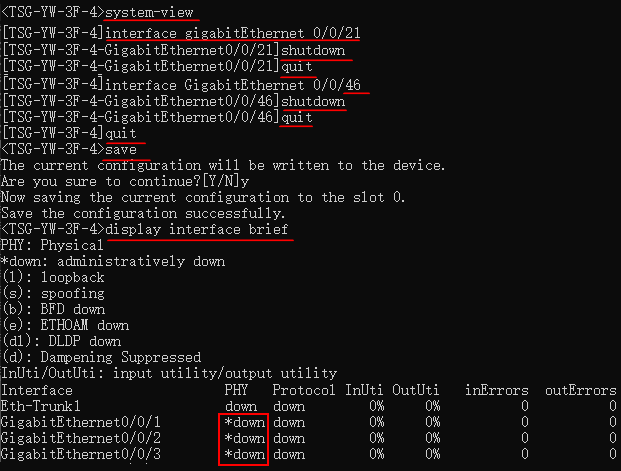Click the '[Y/N]y' confirmation prompt

tap(226, 181)
